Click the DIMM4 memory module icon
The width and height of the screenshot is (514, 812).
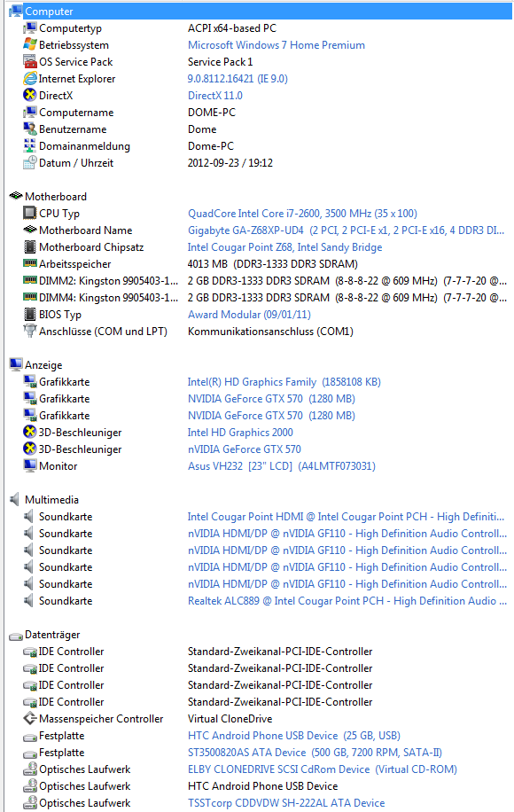[x=30, y=297]
